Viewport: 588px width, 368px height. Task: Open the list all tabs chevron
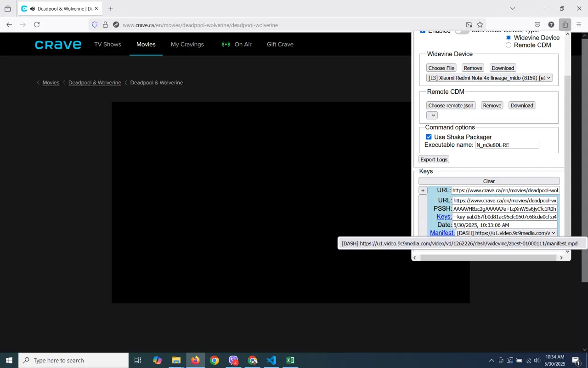[x=513, y=8]
